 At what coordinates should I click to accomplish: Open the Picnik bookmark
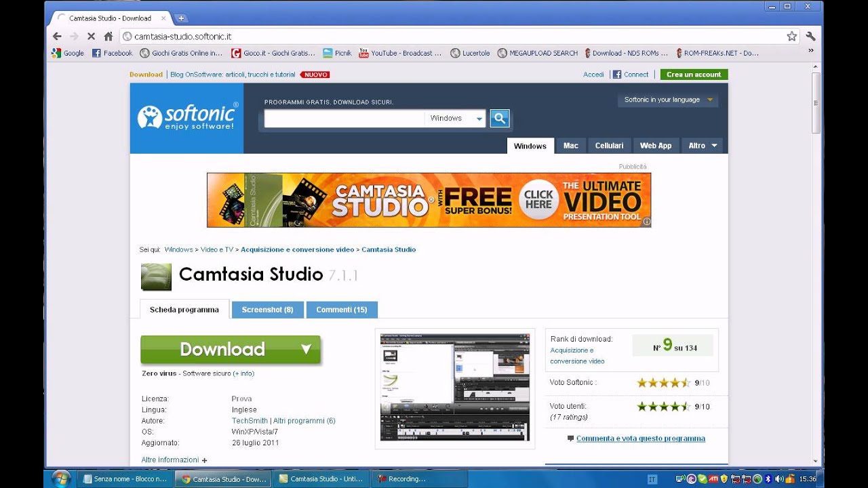coord(338,53)
